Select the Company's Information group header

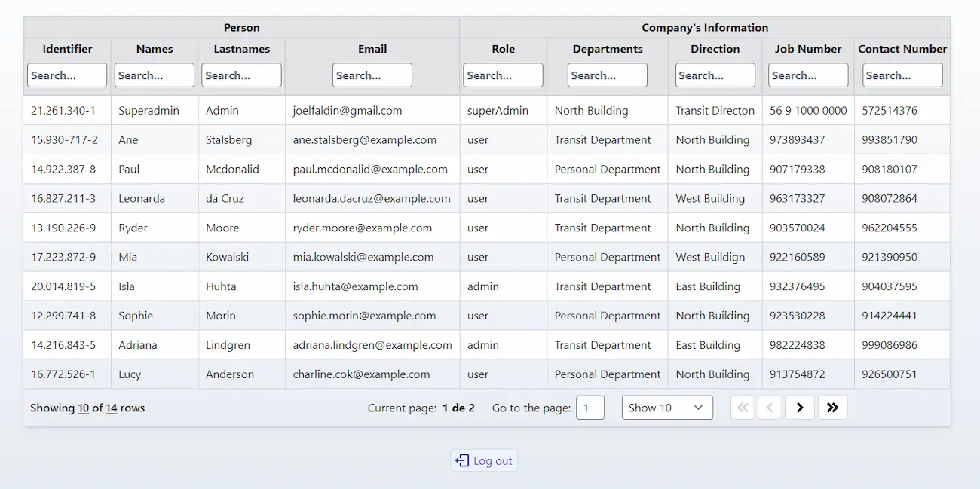pos(705,27)
